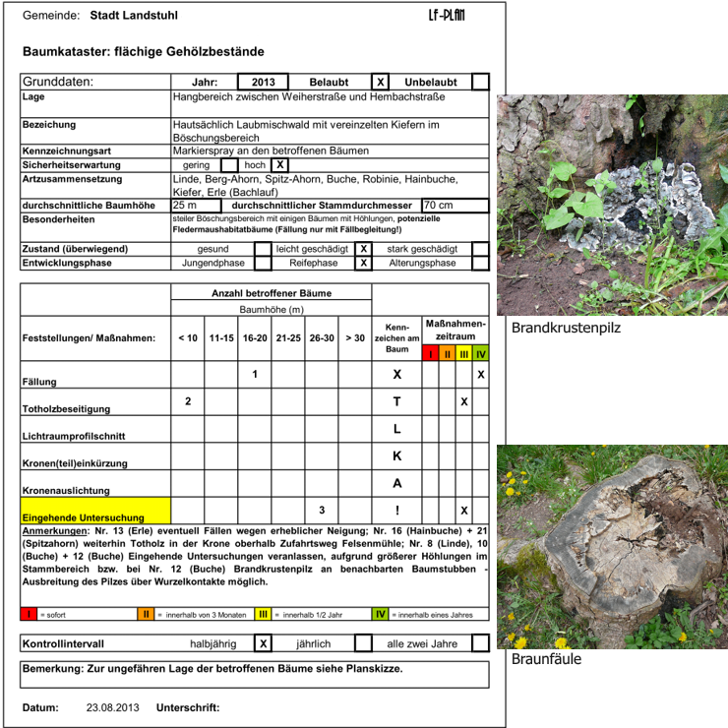The height and width of the screenshot is (728, 728).
Task: Click the 'Markierspray an den betroffenen Bäumen' entry
Action: pos(271,151)
